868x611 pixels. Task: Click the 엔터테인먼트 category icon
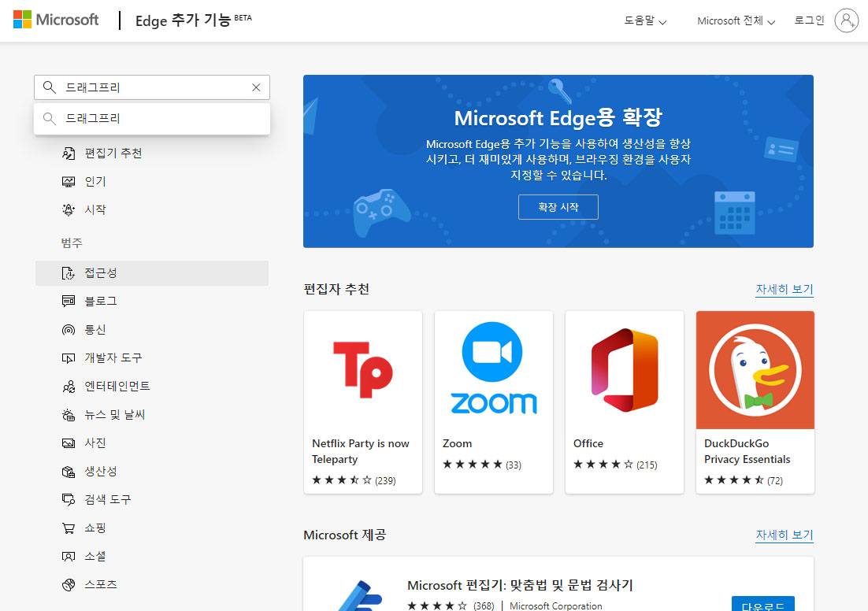click(69, 387)
